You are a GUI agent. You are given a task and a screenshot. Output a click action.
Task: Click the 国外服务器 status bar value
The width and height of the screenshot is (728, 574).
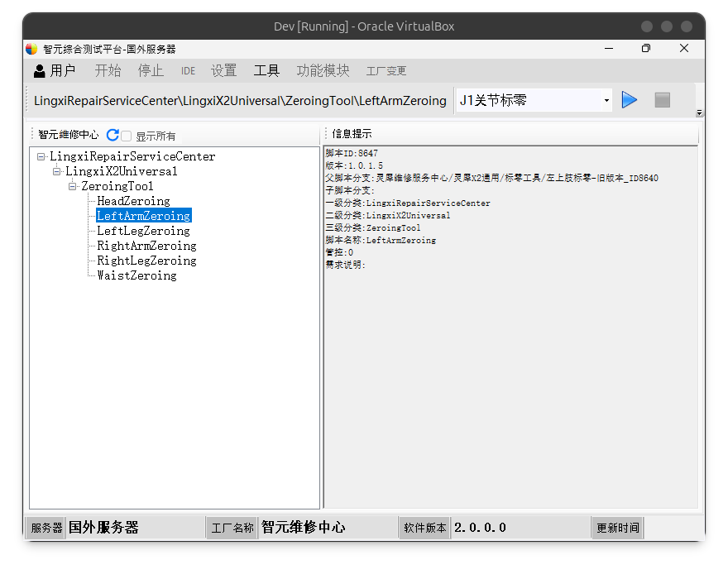point(103,528)
